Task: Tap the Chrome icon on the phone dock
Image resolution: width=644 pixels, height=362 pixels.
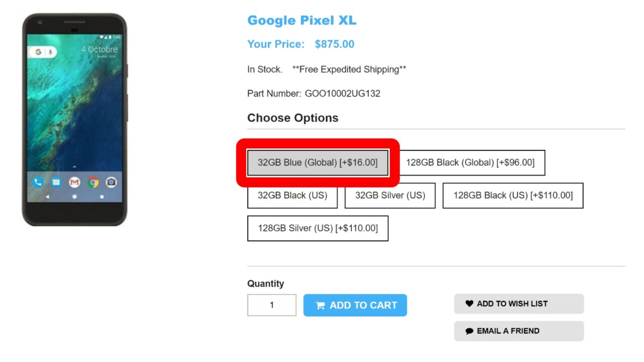Action: (x=93, y=182)
